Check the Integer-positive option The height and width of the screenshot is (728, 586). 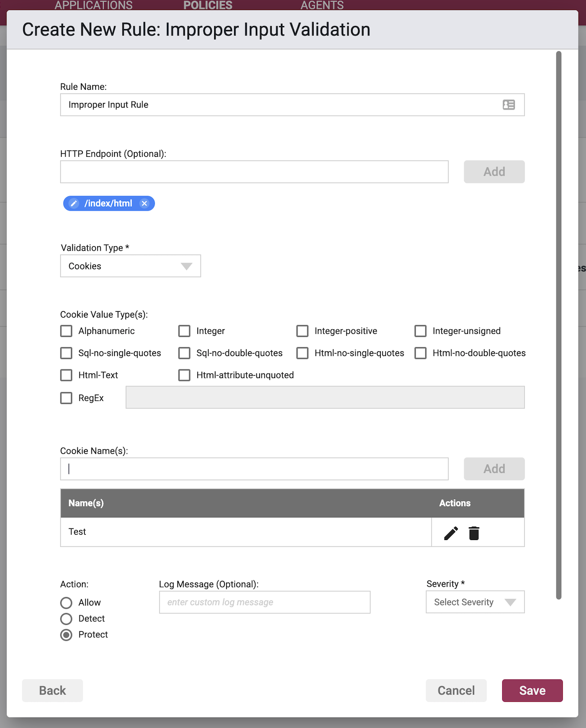(302, 331)
